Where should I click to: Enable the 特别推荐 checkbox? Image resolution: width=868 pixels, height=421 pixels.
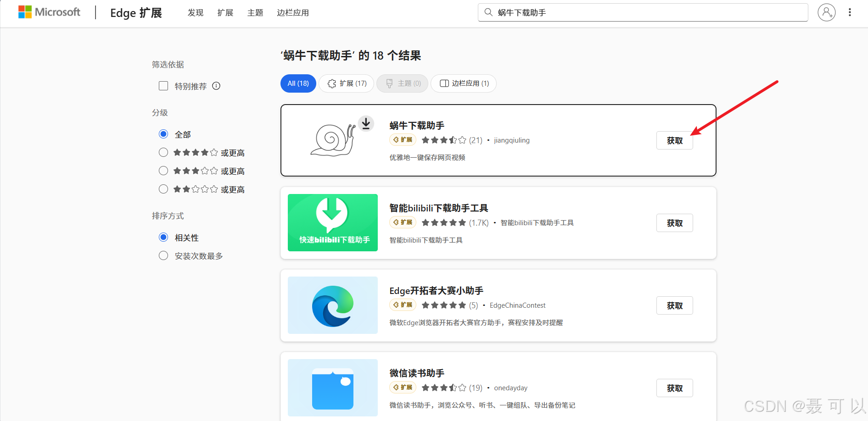[163, 86]
